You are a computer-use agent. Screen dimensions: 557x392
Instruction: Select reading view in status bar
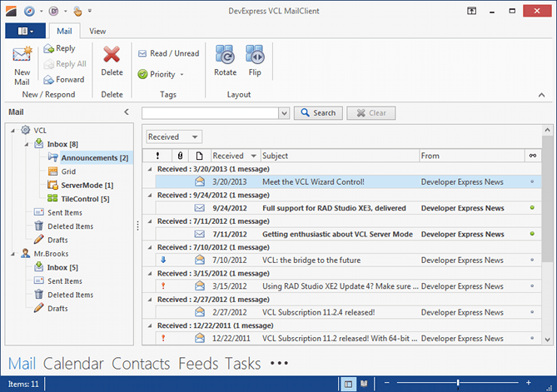pyautogui.click(x=364, y=384)
